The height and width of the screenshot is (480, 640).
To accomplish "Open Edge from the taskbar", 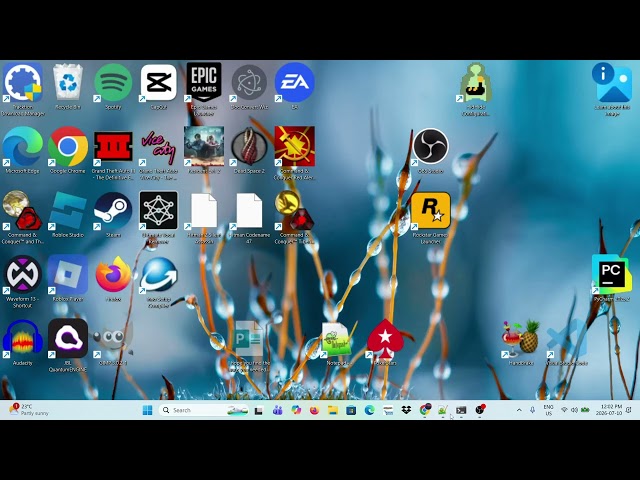I will tap(369, 410).
